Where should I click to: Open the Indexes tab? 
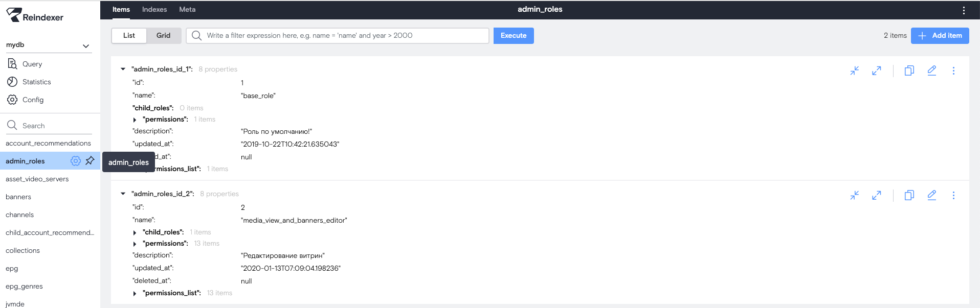tap(154, 9)
